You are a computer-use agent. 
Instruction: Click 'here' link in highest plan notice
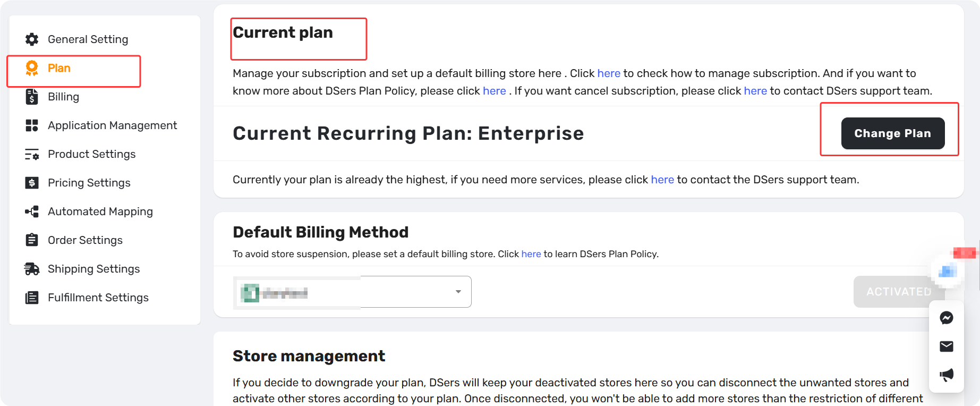pos(662,180)
